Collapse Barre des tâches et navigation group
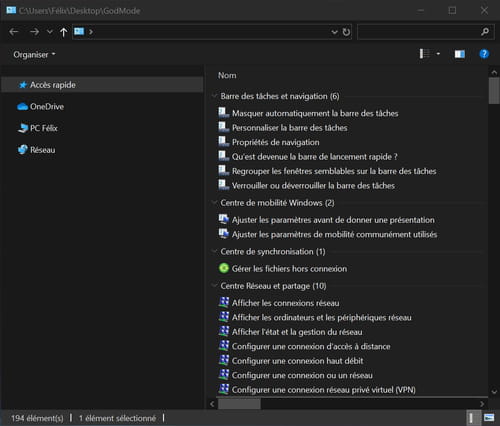Viewport: 500px width, 426px height. (214, 96)
